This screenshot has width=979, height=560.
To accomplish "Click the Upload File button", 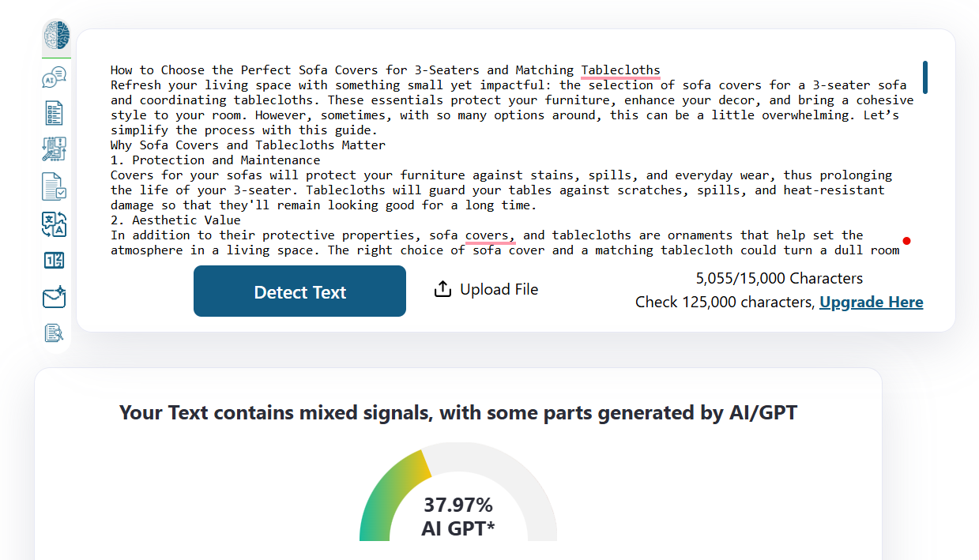I will click(486, 290).
